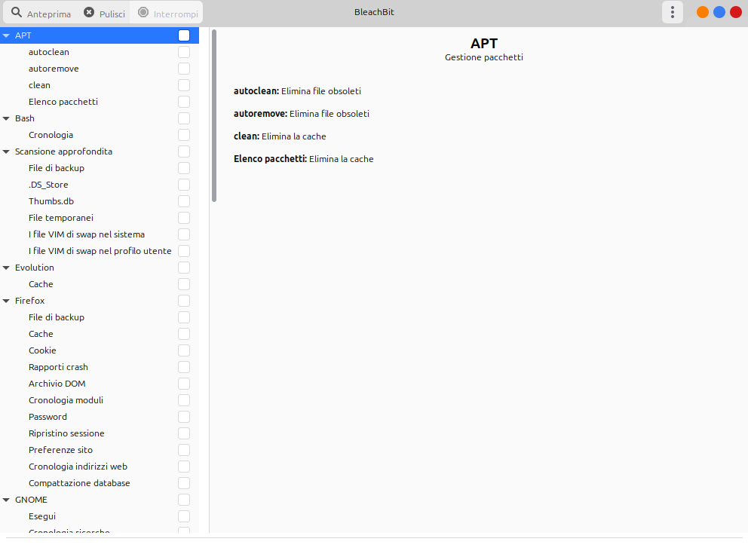Tick the Scansione approfondita group checkbox

click(184, 151)
